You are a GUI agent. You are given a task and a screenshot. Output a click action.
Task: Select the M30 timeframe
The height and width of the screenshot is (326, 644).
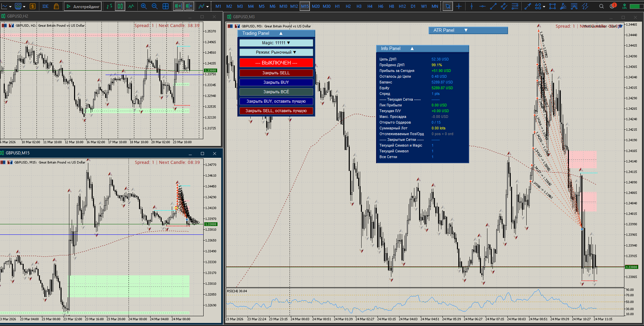pos(327,6)
